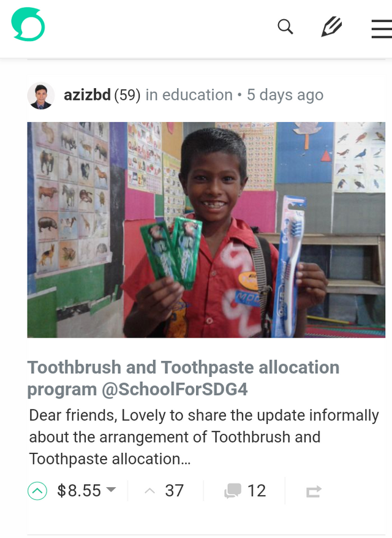
Task: Read the Dear friends post summary
Action: tap(204, 437)
